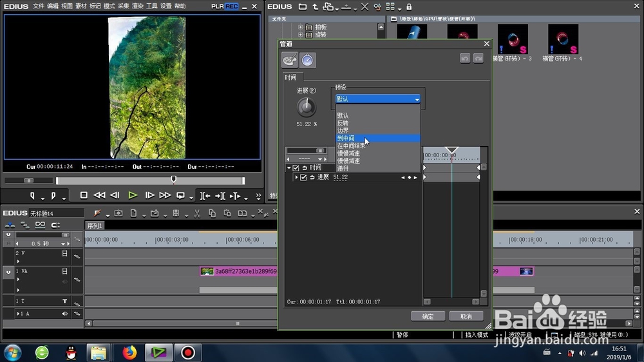Screen dimensions: 644x362
Task: Uncheck the 进展 row checkbox
Action: point(303,177)
